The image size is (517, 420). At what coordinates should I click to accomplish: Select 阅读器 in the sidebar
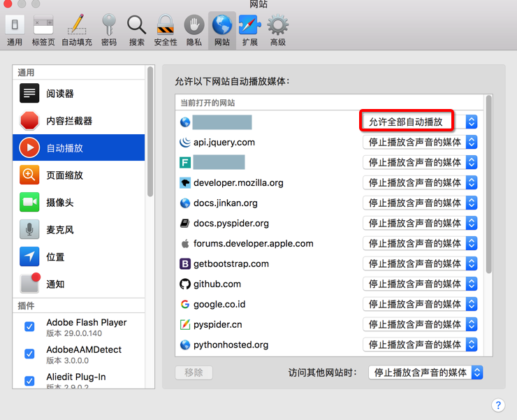[x=79, y=94]
